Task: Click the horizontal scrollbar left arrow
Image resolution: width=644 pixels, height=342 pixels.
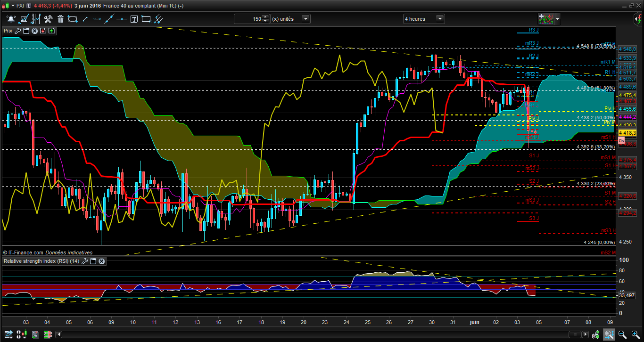Action: pyautogui.click(x=58, y=335)
